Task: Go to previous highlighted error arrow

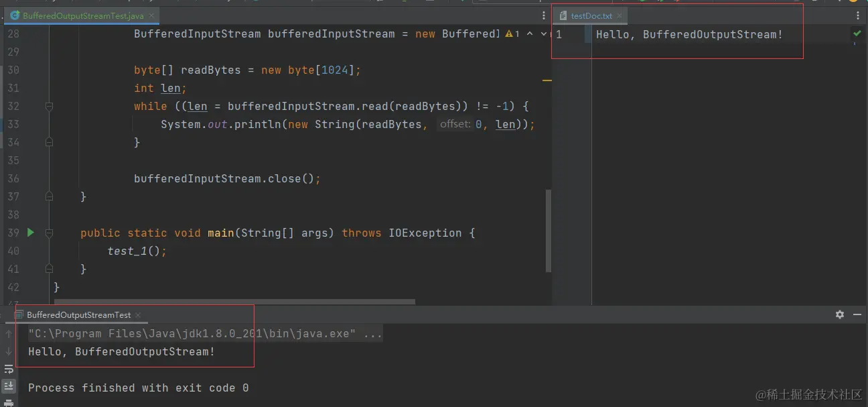Action: 530,34
